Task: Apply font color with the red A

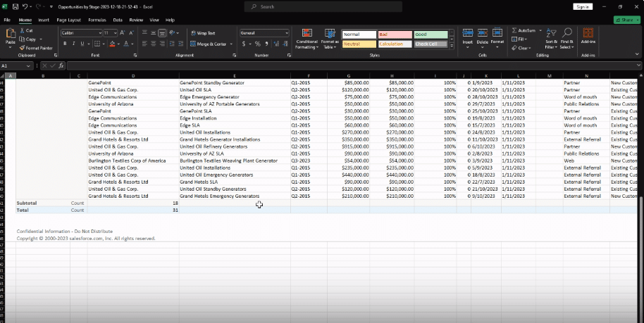Action: (126, 44)
